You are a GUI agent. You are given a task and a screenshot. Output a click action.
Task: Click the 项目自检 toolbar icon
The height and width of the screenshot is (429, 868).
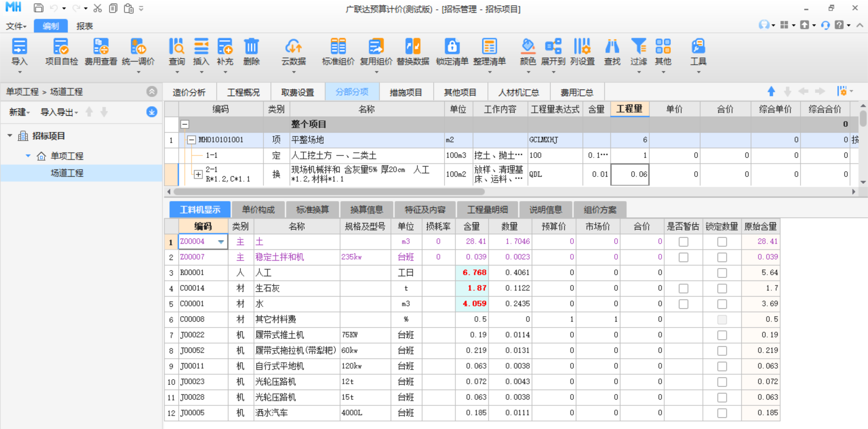(x=61, y=47)
